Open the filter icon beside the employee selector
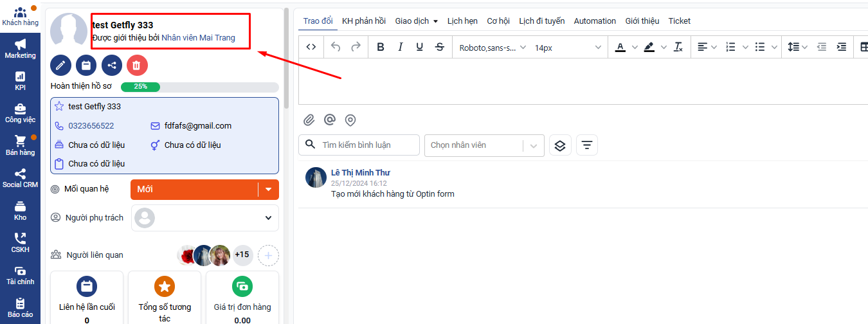This screenshot has width=868, height=324. click(586, 145)
